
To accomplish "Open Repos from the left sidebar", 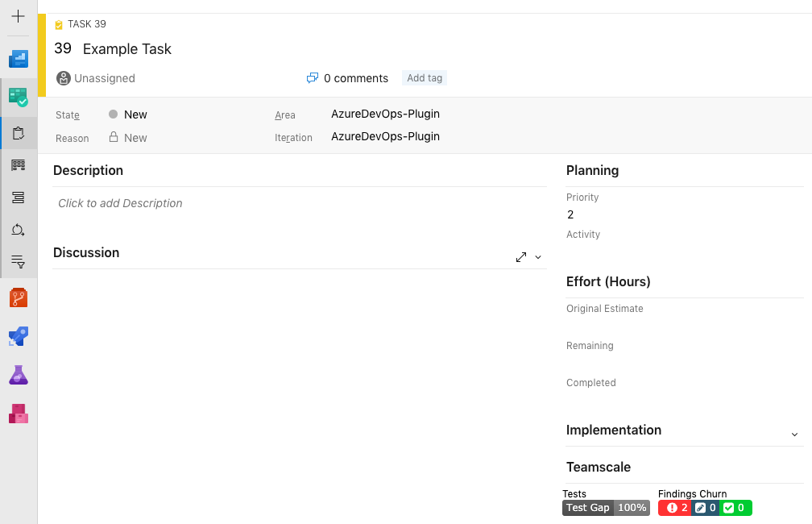I will point(18,297).
